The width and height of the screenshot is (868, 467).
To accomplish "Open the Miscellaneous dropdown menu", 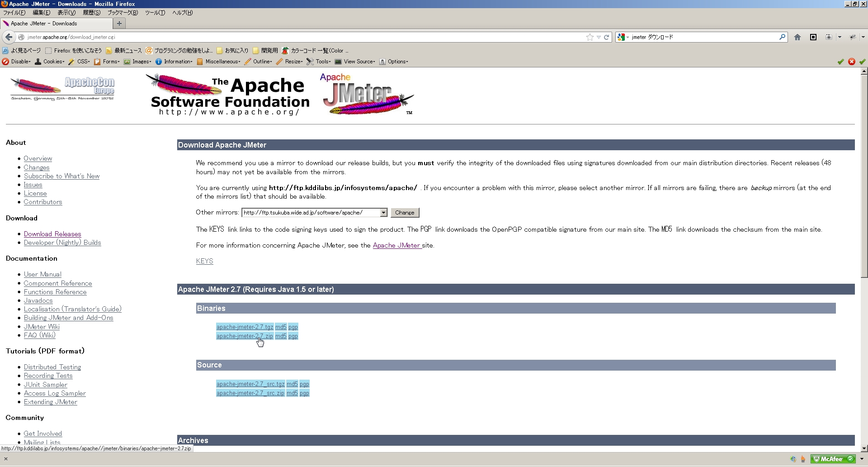I will click(218, 62).
